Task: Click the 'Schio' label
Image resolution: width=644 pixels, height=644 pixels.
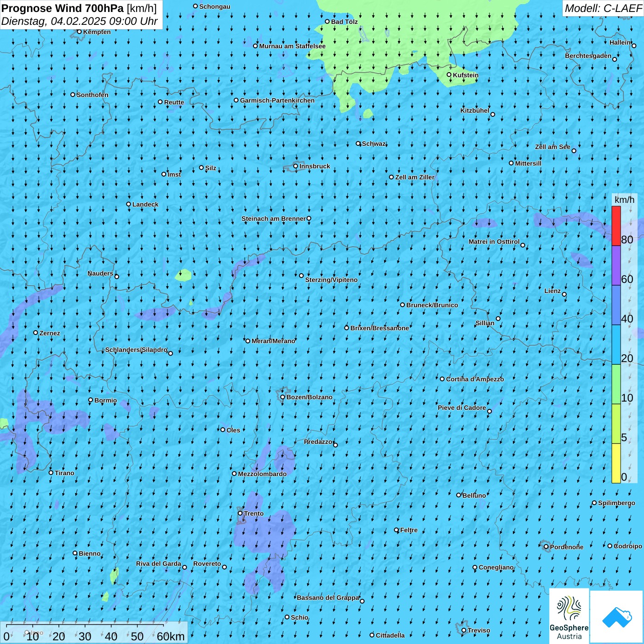Action: tap(299, 617)
